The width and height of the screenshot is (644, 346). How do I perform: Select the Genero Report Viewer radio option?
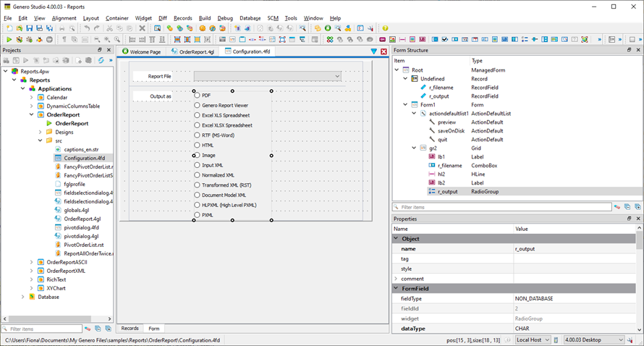(197, 105)
